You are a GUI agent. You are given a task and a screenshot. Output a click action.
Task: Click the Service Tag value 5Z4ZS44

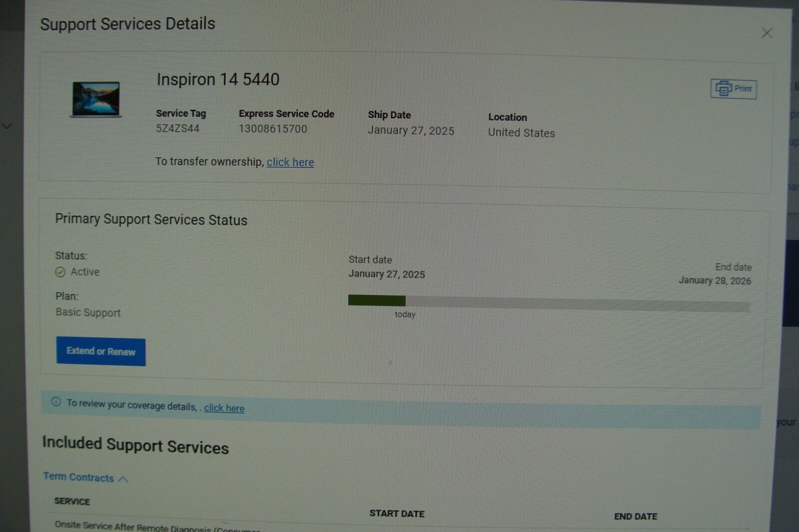click(178, 128)
